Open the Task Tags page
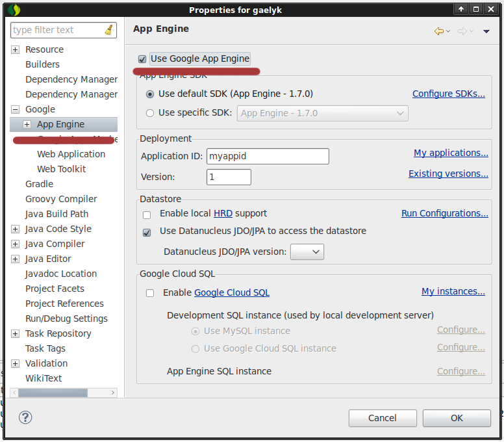504x442 pixels. [x=45, y=348]
